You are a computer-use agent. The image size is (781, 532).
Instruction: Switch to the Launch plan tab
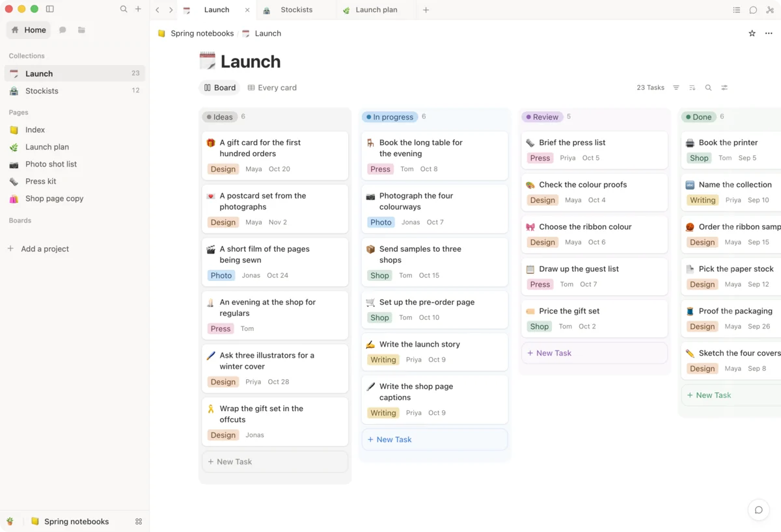pos(376,10)
